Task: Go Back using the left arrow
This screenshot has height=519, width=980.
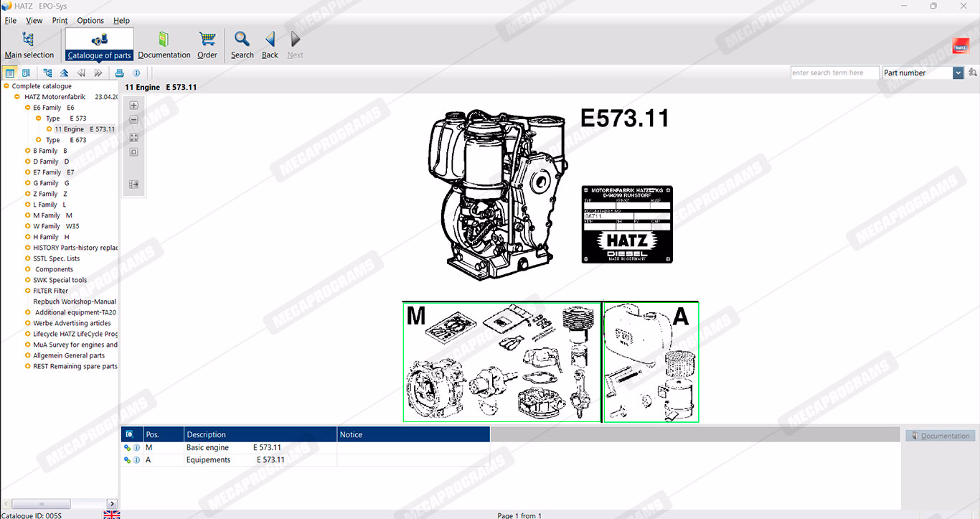Action: point(270,40)
